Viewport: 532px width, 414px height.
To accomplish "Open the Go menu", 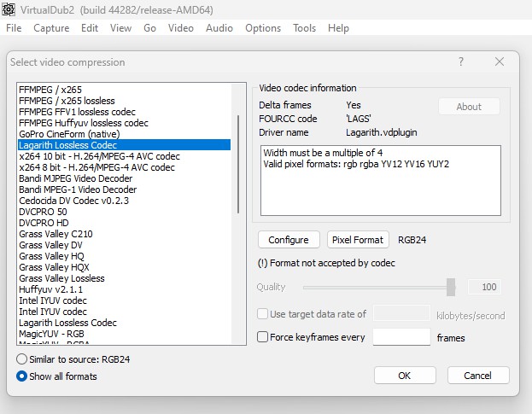I will click(149, 28).
